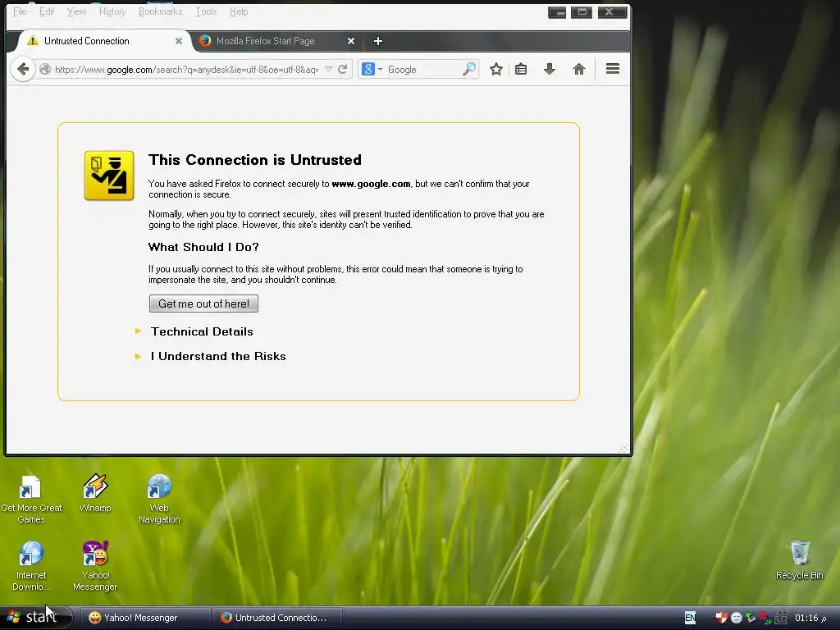Open the Edit menu
This screenshot has width=840, height=630.
pyautogui.click(x=47, y=11)
